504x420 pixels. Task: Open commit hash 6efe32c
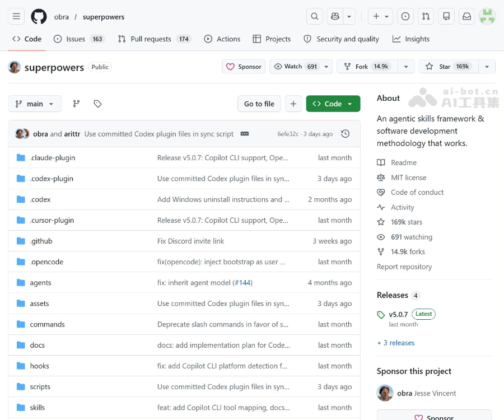point(288,134)
